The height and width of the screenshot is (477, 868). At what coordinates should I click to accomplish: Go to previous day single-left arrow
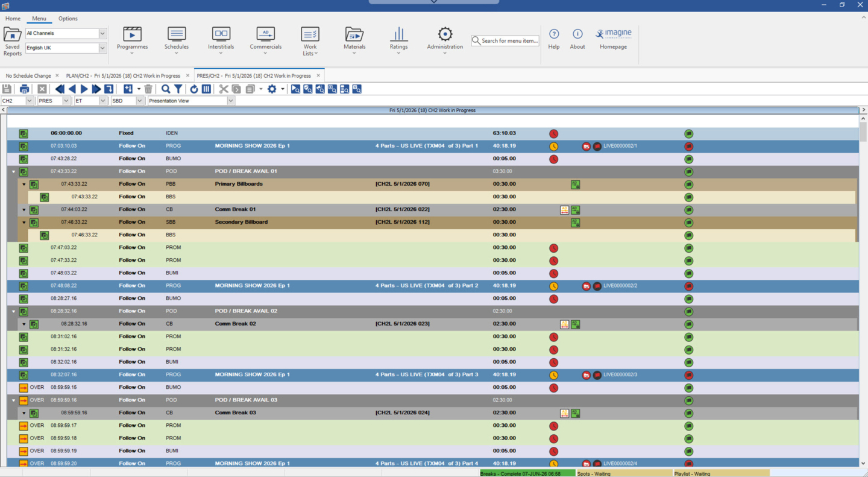(x=72, y=89)
